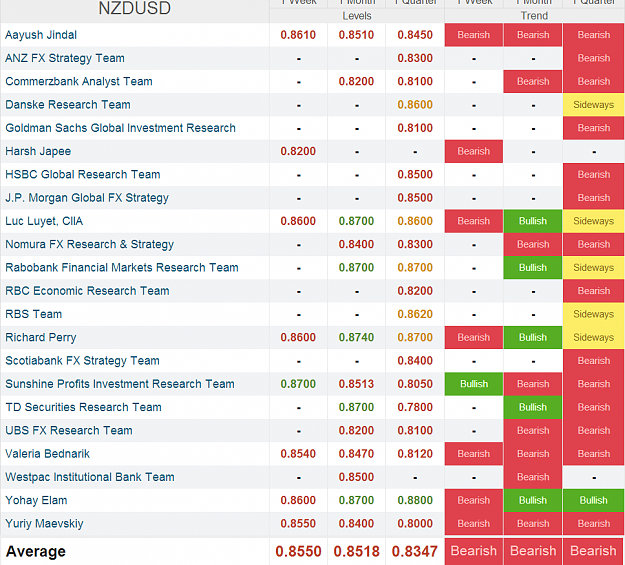Open Harsh Japee analyst link

(x=38, y=151)
